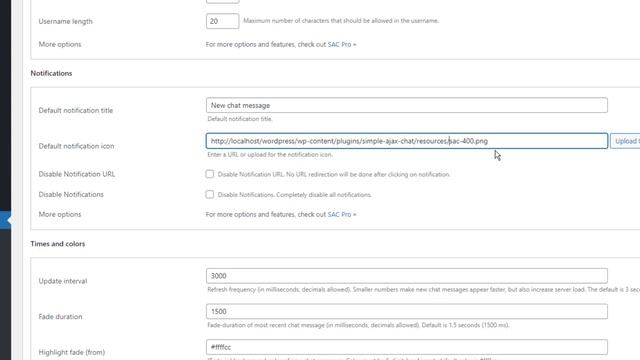Click the Default notification icon URL field
The image size is (640, 360).
click(407, 141)
